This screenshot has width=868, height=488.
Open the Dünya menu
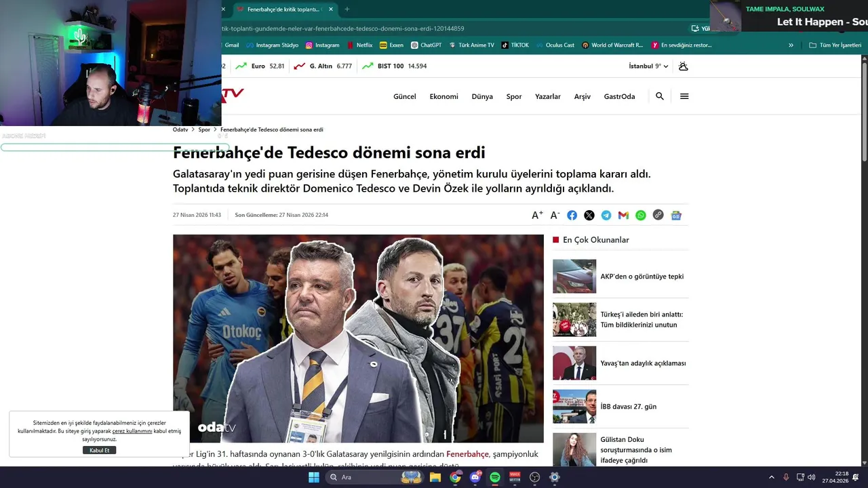click(482, 96)
